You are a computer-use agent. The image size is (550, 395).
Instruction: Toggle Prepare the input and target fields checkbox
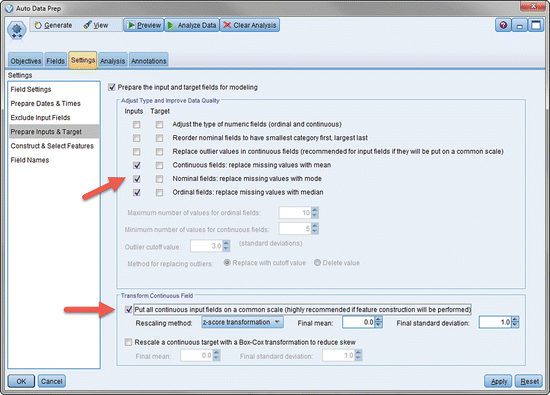[112, 87]
